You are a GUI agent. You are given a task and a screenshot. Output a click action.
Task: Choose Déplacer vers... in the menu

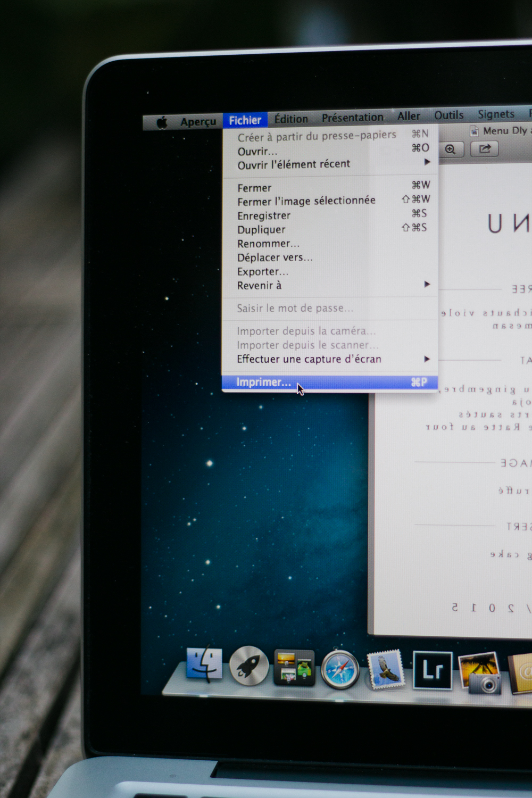pos(330,257)
